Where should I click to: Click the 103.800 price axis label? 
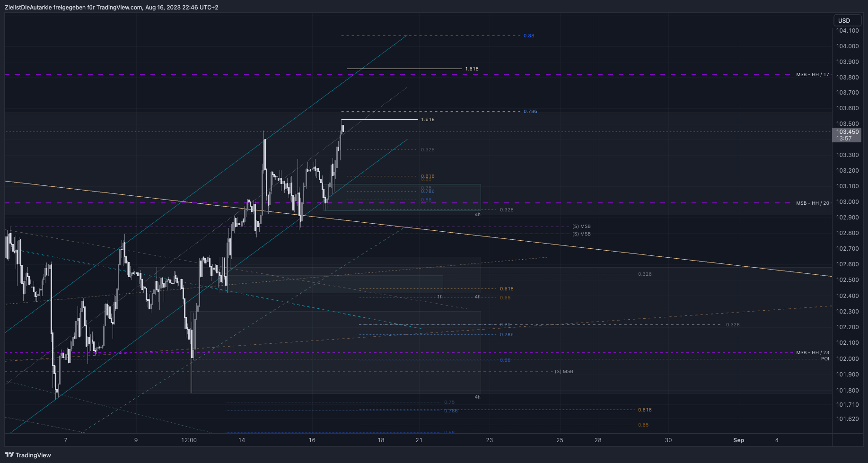[x=847, y=78]
